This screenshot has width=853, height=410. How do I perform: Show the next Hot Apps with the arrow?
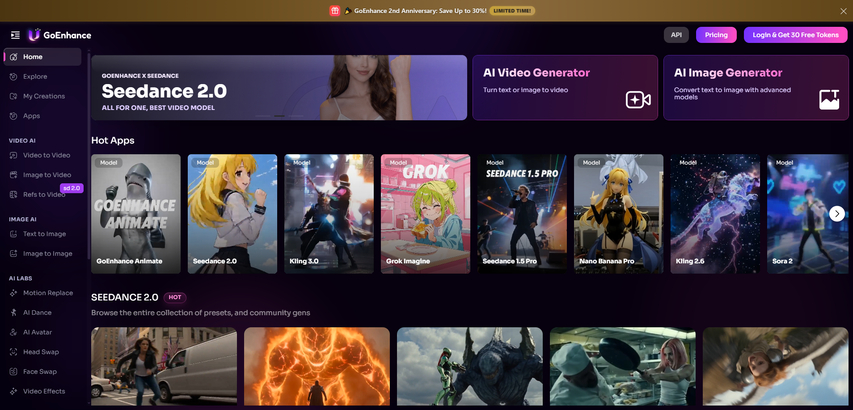pos(837,213)
